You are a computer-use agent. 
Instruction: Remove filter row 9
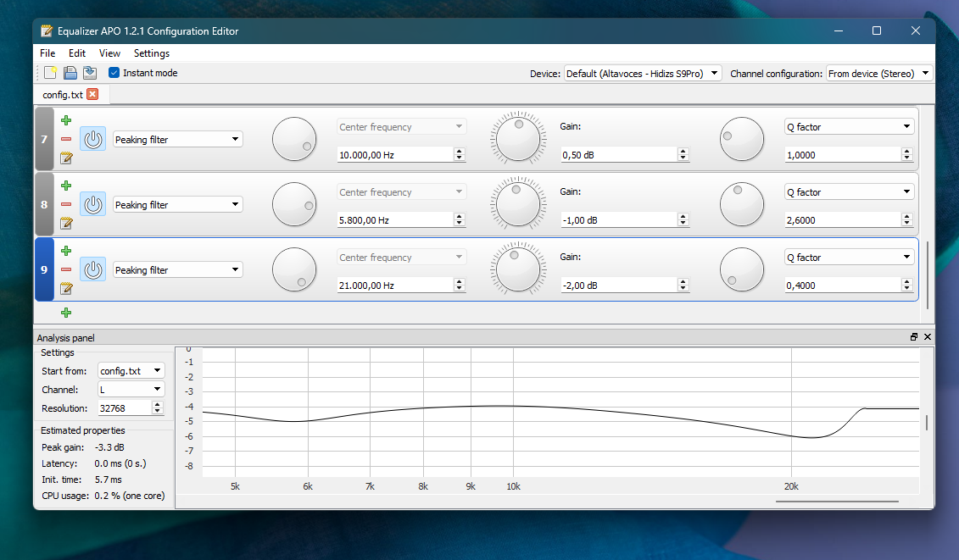coord(66,269)
